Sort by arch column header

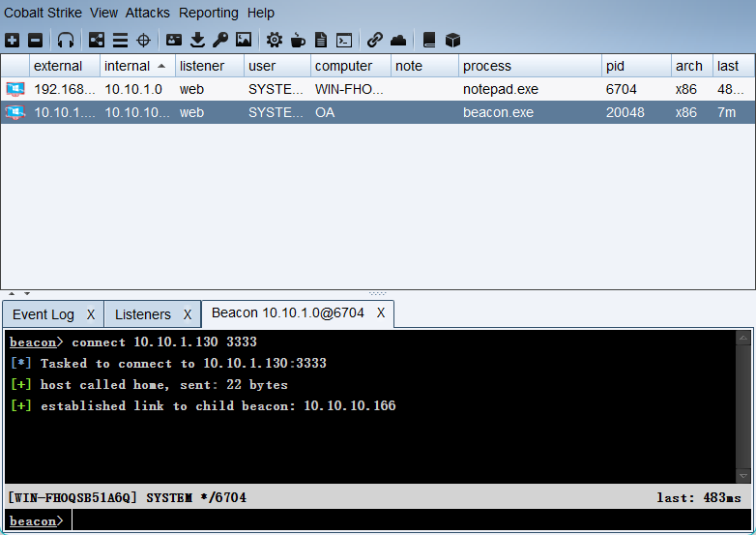point(692,66)
